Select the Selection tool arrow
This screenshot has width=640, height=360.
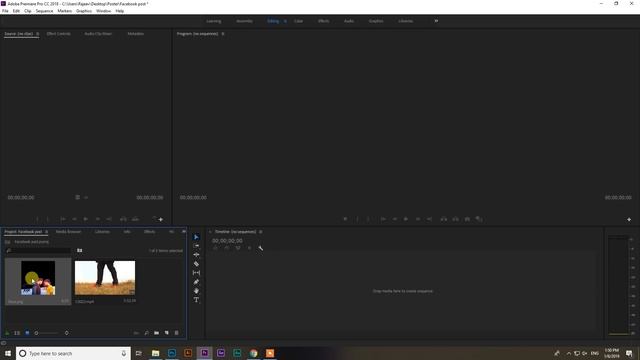click(196, 237)
